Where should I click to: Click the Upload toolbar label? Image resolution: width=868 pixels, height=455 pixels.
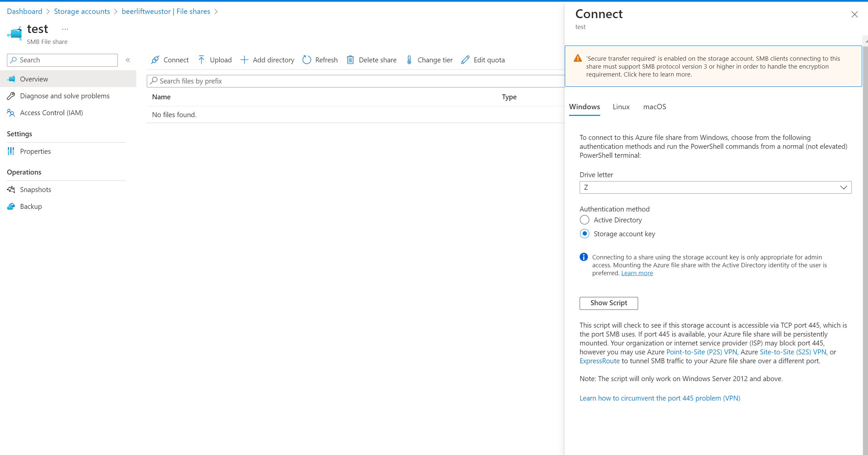point(221,60)
